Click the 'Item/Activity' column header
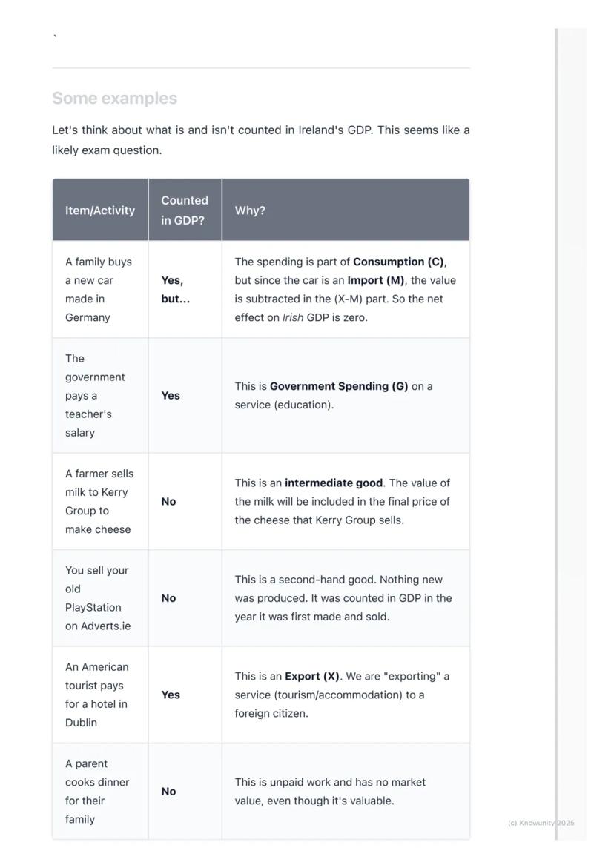 tap(100, 211)
